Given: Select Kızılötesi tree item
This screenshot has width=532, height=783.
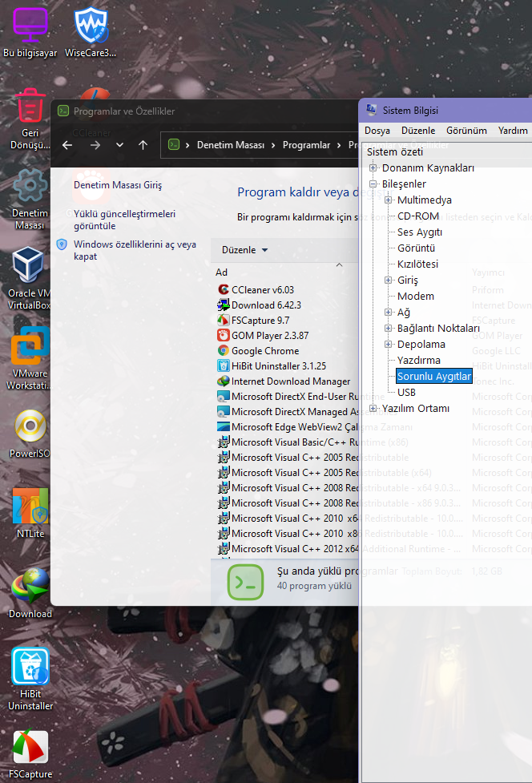Looking at the screenshot, I should click(x=417, y=264).
